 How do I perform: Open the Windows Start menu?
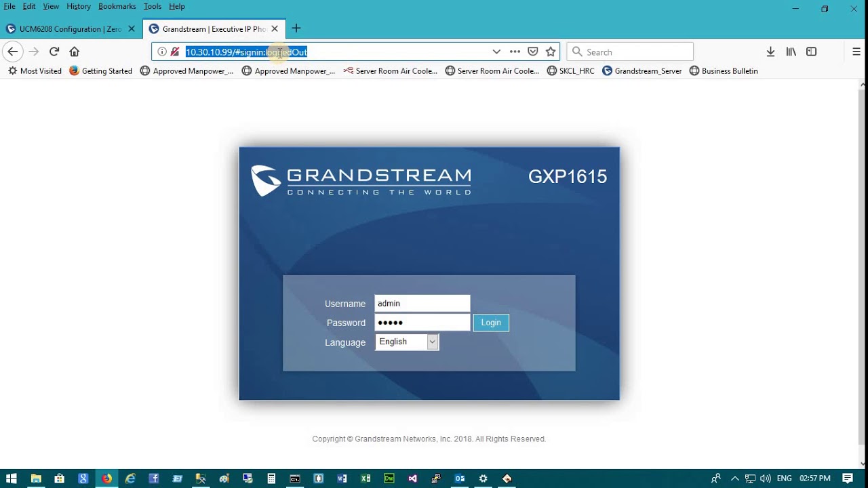click(11, 479)
